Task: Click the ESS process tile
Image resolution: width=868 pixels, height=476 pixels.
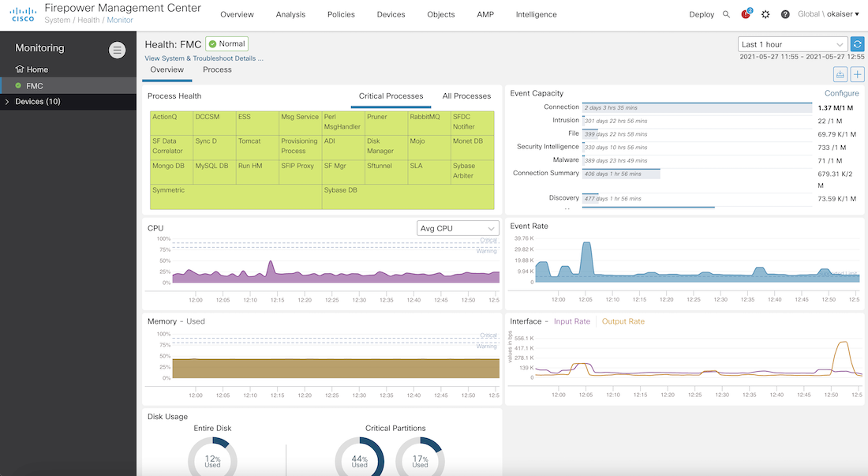Action: (257, 123)
